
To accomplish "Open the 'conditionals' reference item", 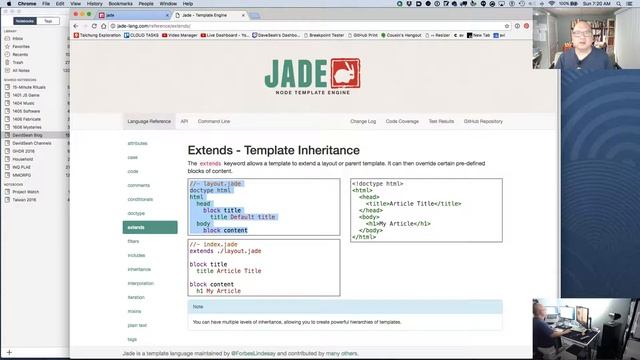I will coord(140,200).
